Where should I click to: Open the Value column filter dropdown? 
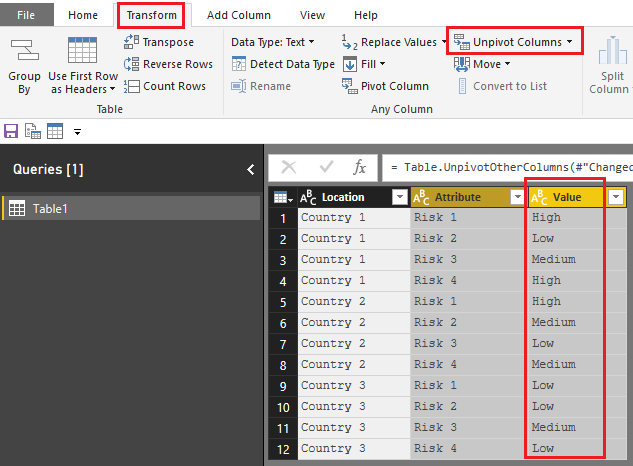click(x=616, y=197)
